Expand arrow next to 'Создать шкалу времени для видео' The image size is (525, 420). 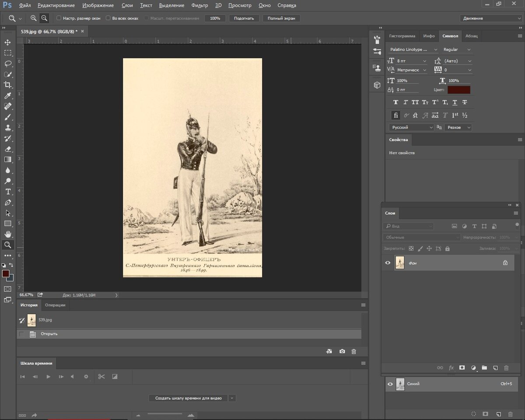(232, 398)
